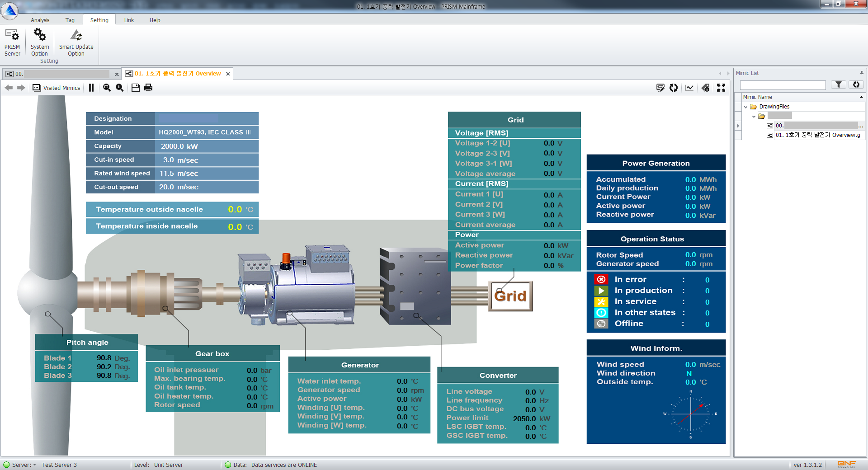Pause the mimic live update
868x470 pixels.
91,88
